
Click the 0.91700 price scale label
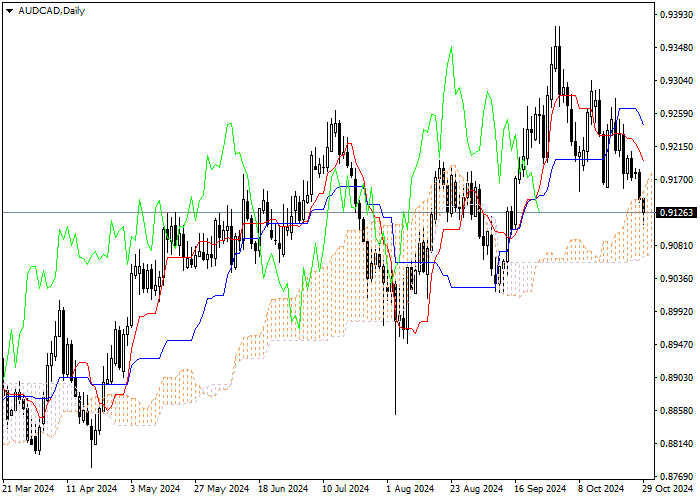[x=677, y=179]
